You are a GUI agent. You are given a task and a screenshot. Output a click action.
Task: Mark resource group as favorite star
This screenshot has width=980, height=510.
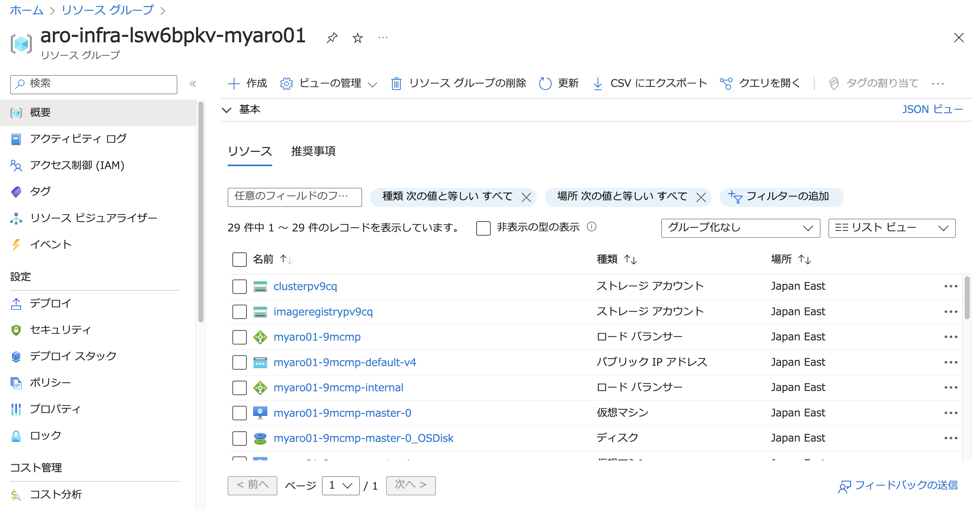coord(357,38)
